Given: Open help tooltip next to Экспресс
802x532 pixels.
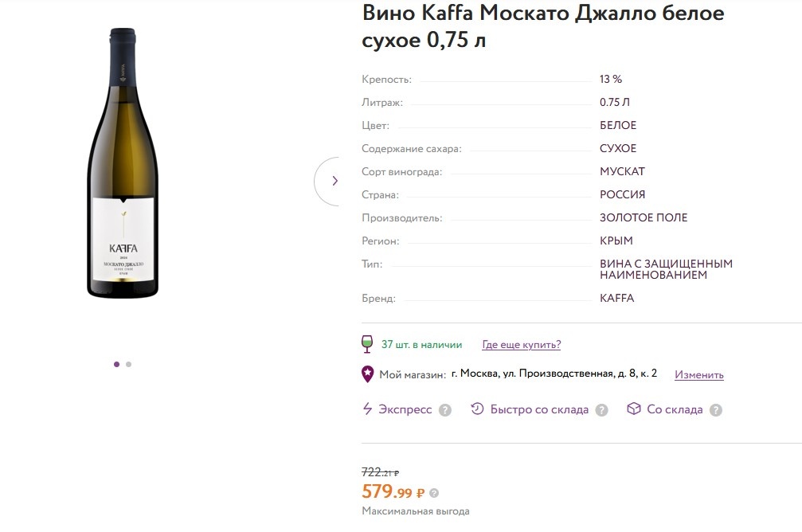Looking at the screenshot, I should pyautogui.click(x=445, y=410).
